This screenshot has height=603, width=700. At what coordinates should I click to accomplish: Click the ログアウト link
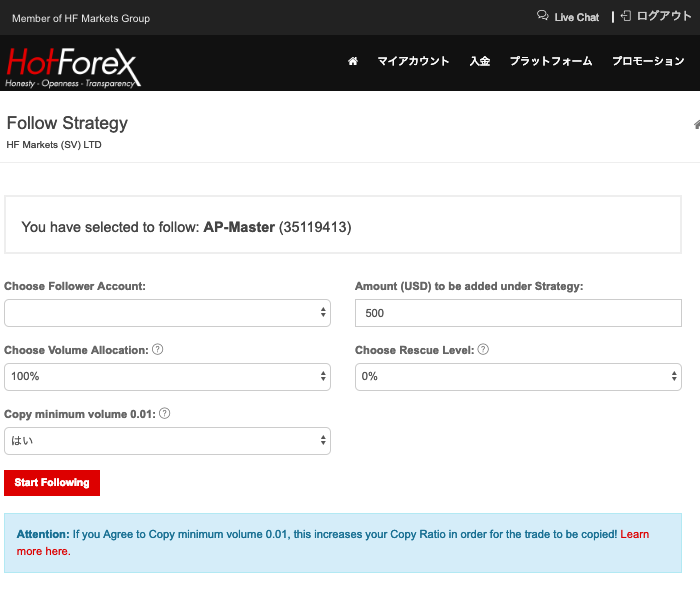pos(664,16)
